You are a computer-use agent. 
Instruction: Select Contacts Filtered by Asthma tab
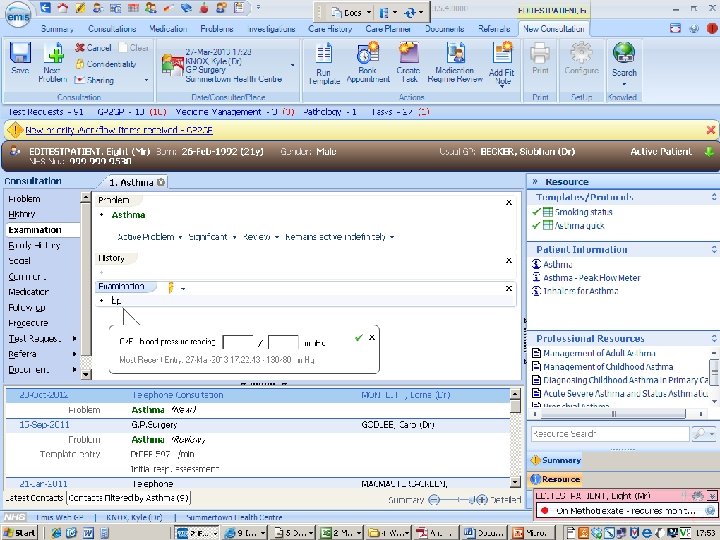point(129,498)
